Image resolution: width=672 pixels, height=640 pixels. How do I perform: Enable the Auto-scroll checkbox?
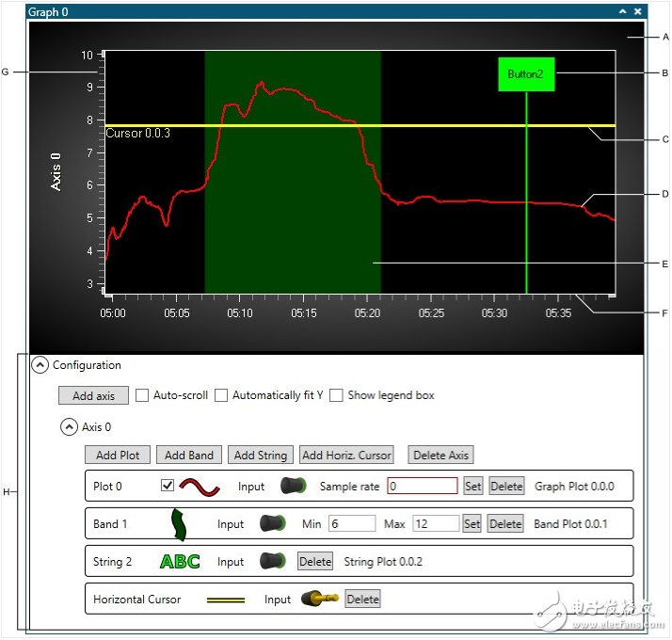pyautogui.click(x=143, y=395)
